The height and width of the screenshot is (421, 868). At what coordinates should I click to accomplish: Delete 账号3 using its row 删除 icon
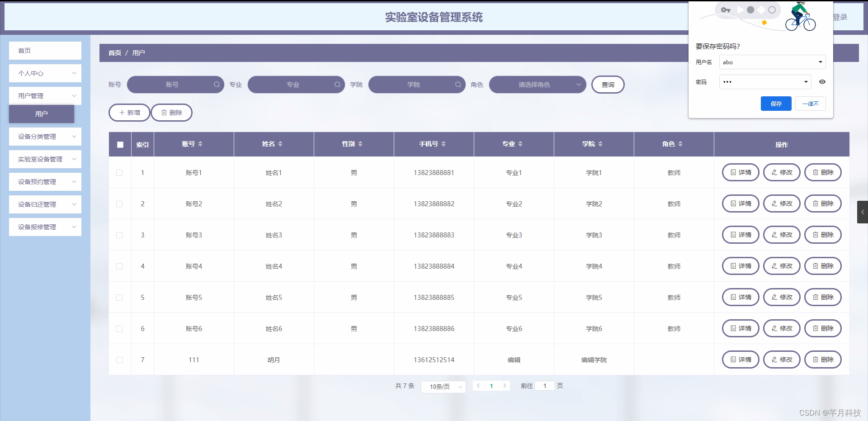[823, 235]
